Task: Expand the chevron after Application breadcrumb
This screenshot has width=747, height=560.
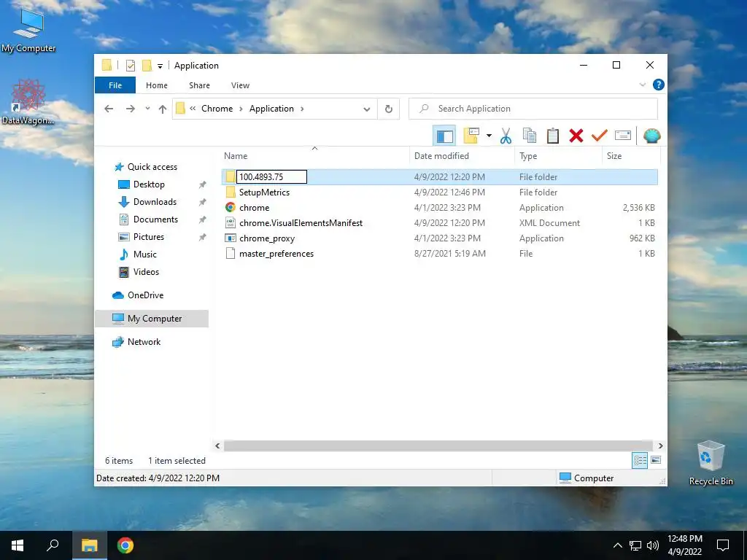Action: coord(302,109)
